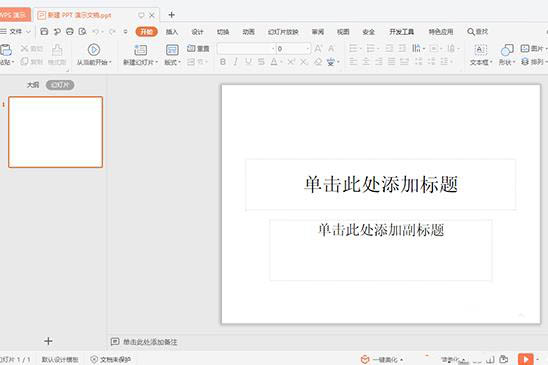Click the Copy (复制) icon

pos(24,62)
